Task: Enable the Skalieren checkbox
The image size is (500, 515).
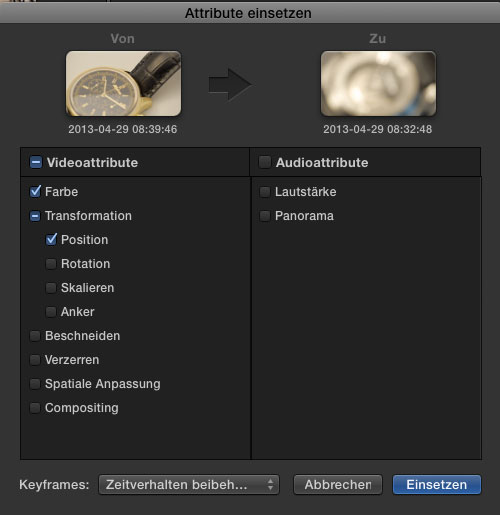Action: [x=51, y=288]
